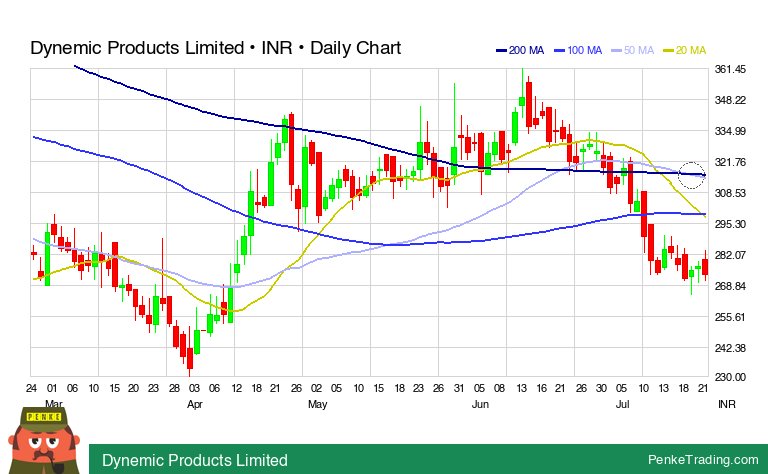Click the date label 20 on time axis
Screen dimensions: 768x474
point(133,388)
